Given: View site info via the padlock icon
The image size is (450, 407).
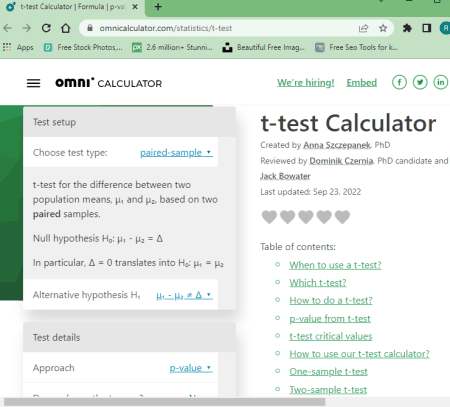Looking at the screenshot, I should tap(90, 28).
